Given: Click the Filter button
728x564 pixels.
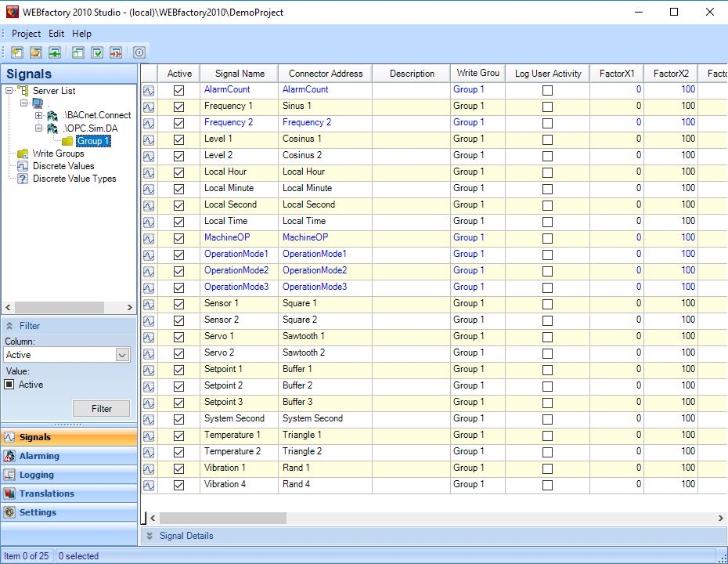Looking at the screenshot, I should [x=102, y=408].
